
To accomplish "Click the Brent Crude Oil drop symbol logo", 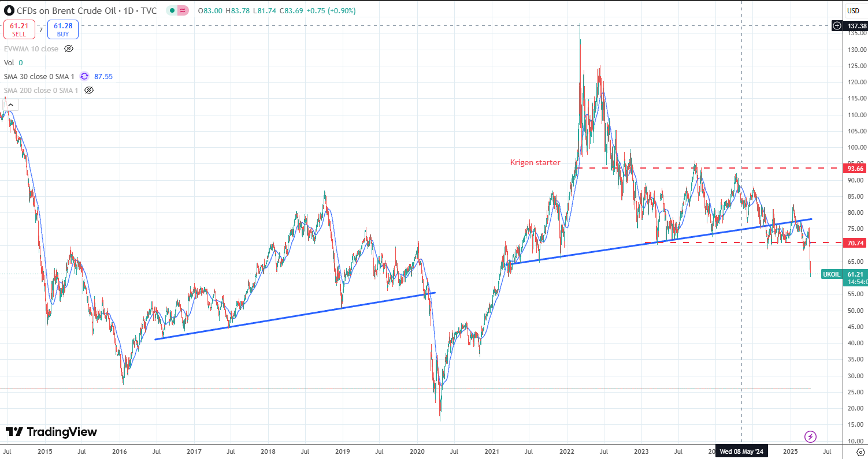I will (x=9, y=10).
